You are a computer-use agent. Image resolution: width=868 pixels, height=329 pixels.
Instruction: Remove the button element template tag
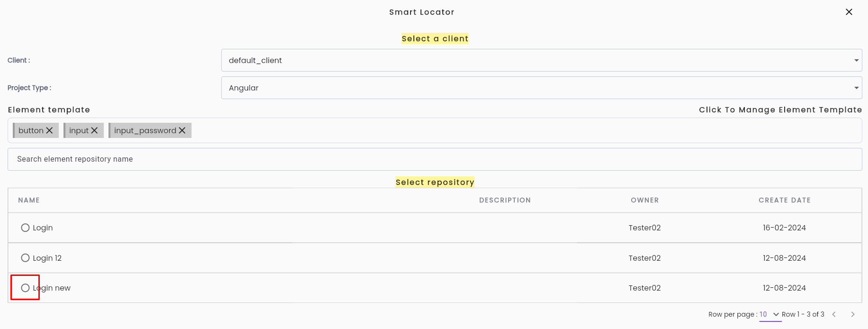pyautogui.click(x=49, y=130)
